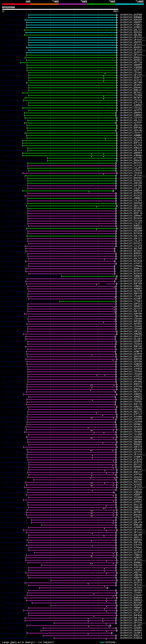Open hit UniRef100_B9H359

pos(131,20)
